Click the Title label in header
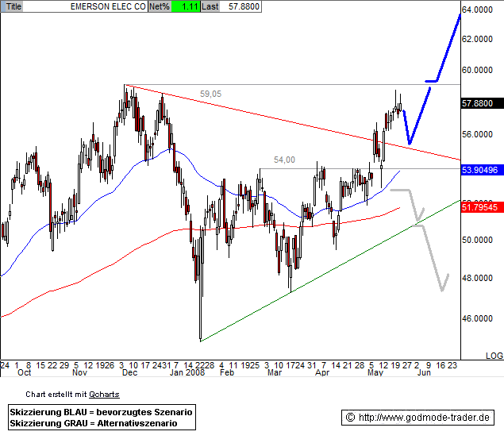Image resolution: width=504 pixels, height=443 pixels. tap(13, 6)
